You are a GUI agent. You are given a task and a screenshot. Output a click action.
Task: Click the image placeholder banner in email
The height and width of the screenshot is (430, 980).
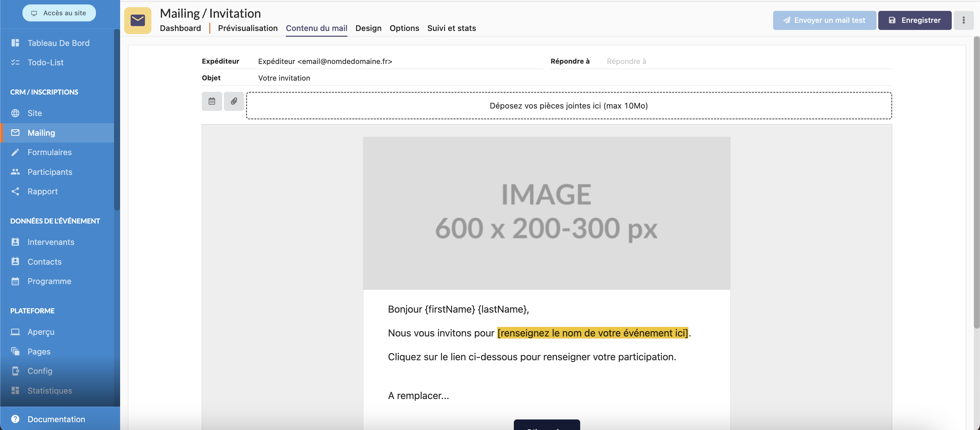coord(546,213)
